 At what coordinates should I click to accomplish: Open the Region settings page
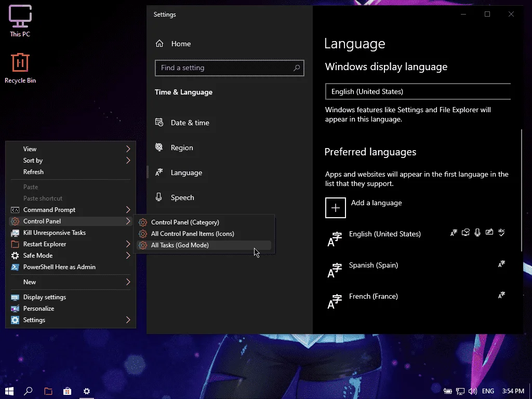coord(229,148)
